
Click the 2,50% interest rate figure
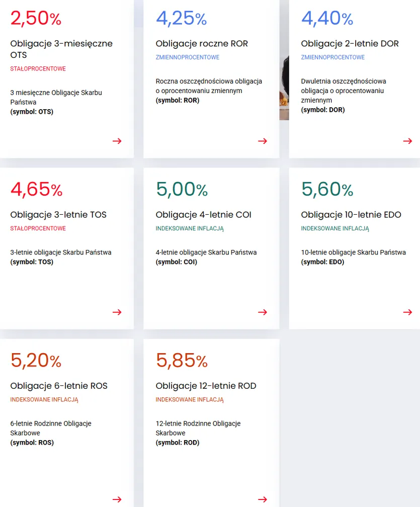coord(36,19)
